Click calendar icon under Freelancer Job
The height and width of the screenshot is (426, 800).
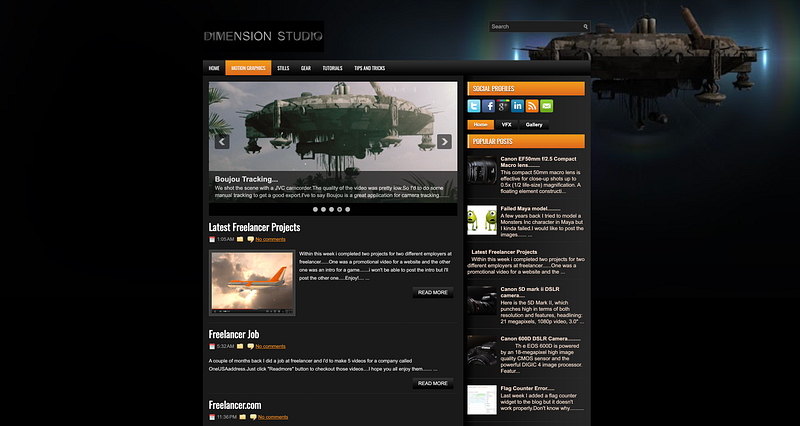(x=212, y=346)
